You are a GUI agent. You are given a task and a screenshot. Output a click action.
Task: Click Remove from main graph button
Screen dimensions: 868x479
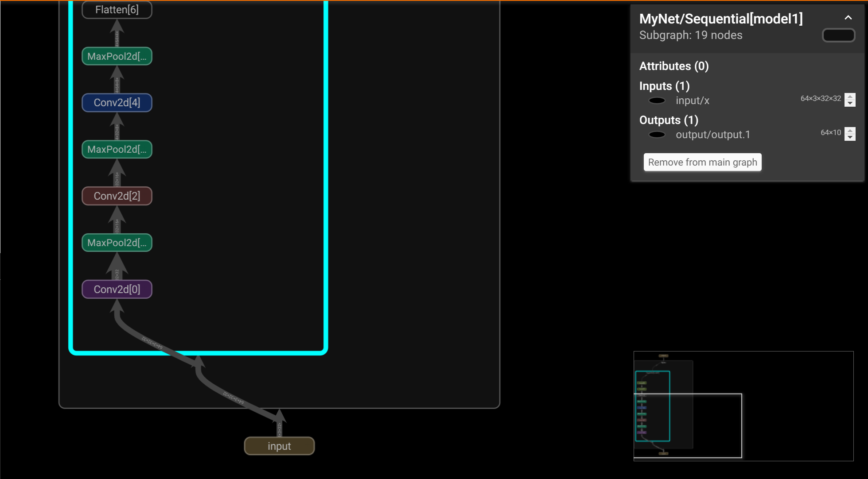[x=702, y=162]
